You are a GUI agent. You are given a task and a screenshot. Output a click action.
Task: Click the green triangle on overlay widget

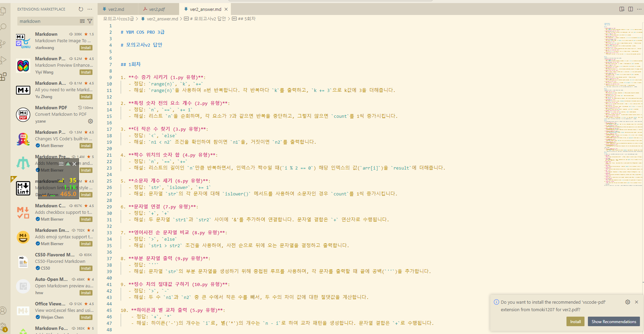coord(68,164)
